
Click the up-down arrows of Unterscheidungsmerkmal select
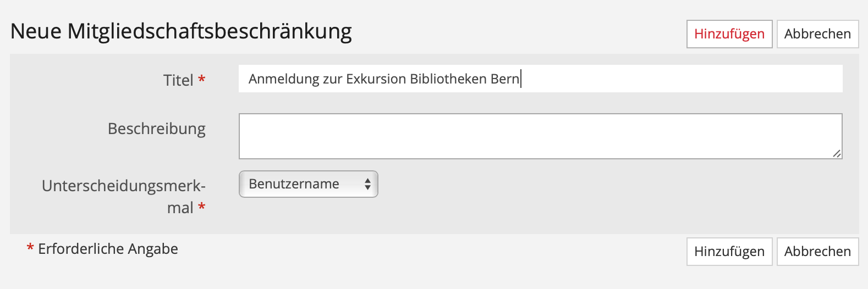[x=367, y=184]
